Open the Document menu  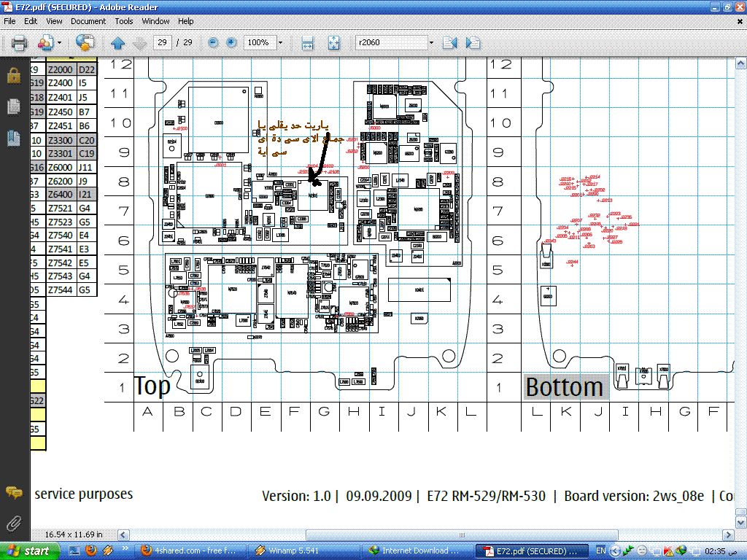(x=88, y=21)
